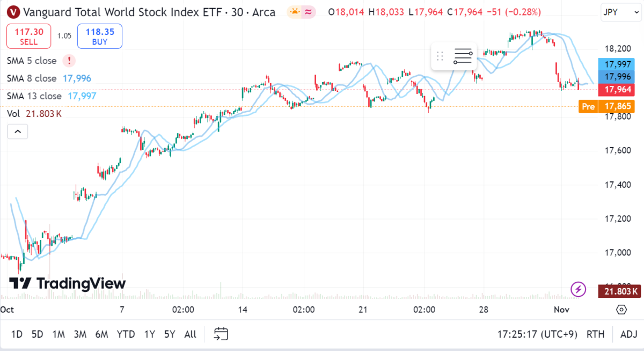Open timezone menu showing UTC+9
This screenshot has height=351, width=644.
pyautogui.click(x=537, y=334)
